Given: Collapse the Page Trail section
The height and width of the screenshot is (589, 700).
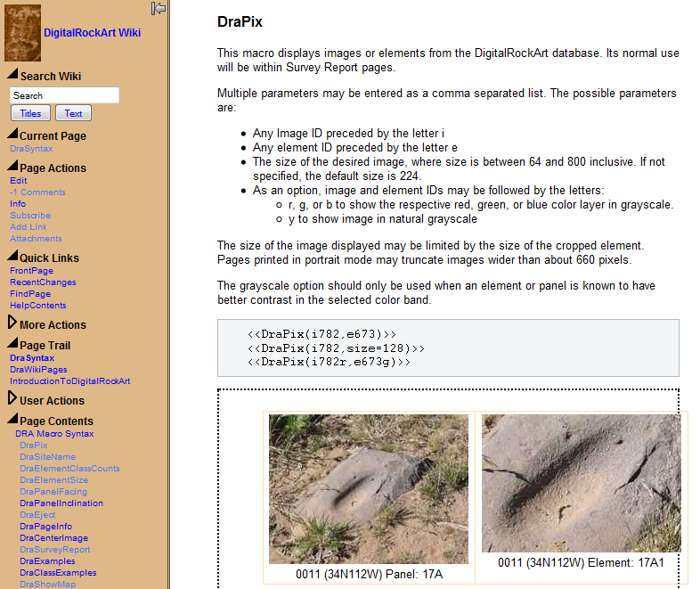Looking at the screenshot, I should (12, 345).
